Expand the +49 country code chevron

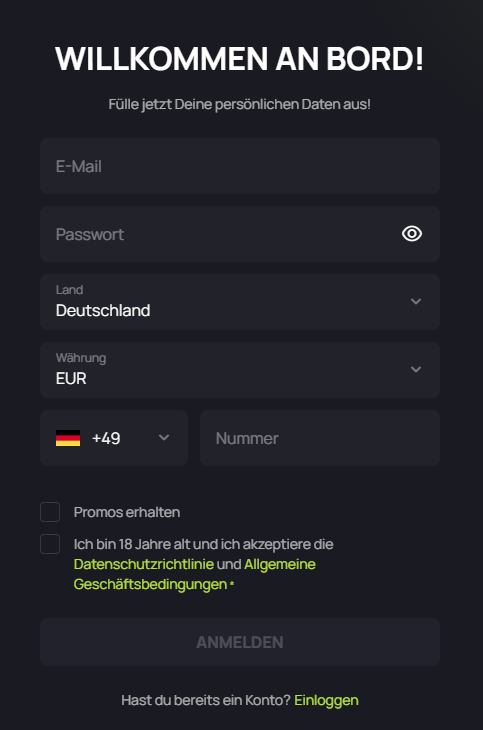(164, 438)
